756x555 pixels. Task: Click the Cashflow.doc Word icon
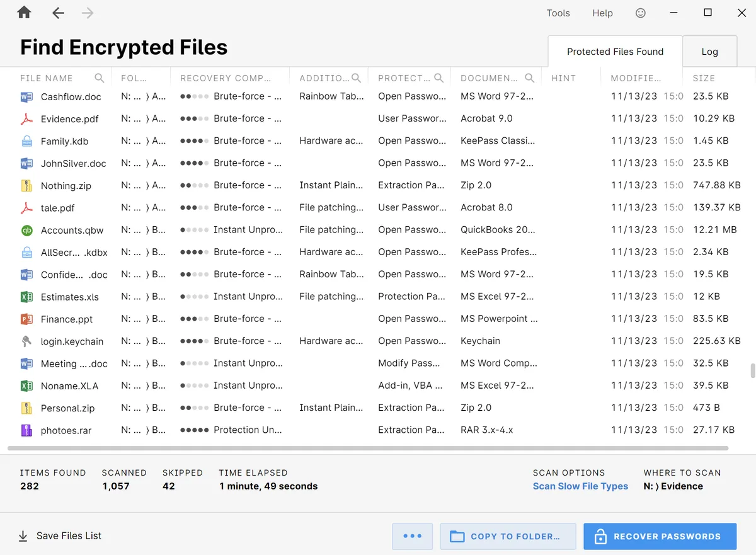26,97
